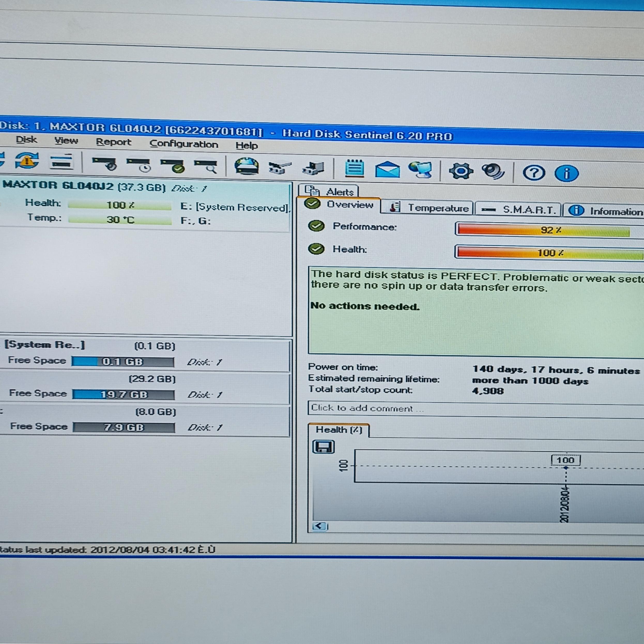Screen dimensions: 644x644
Task: Click the question mark help icon
Action: 534,173
